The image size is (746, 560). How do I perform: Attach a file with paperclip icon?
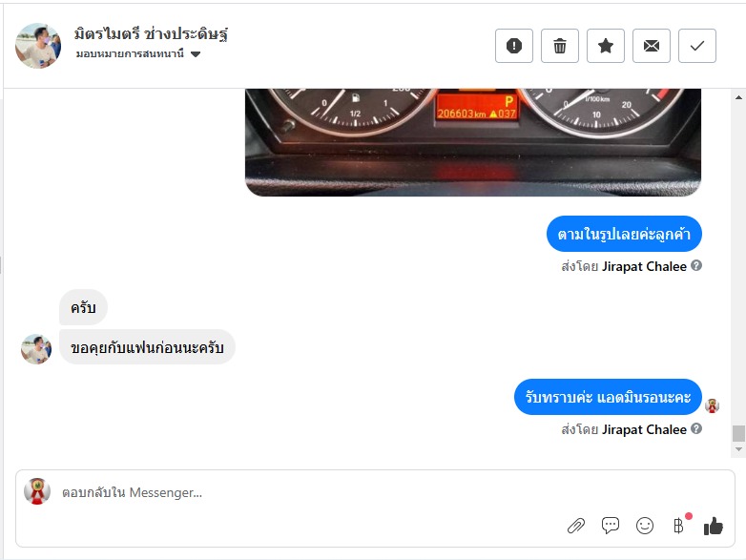575,526
